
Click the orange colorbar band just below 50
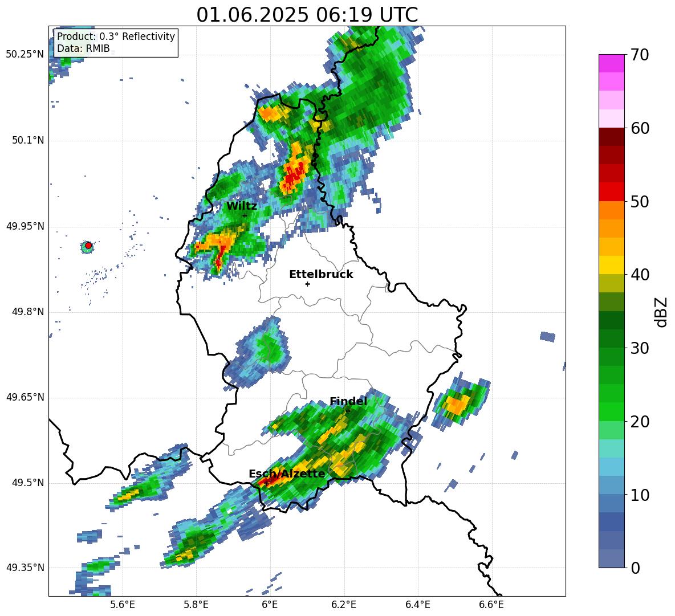[611, 210]
